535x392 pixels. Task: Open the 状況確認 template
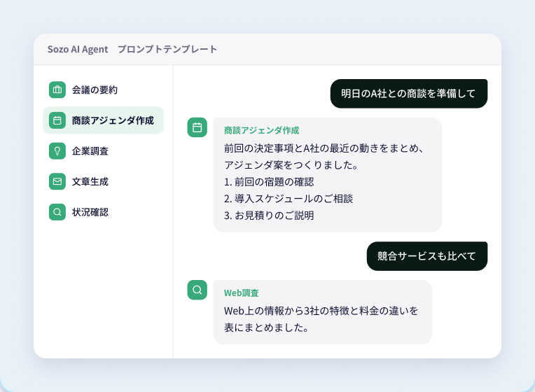103,212
